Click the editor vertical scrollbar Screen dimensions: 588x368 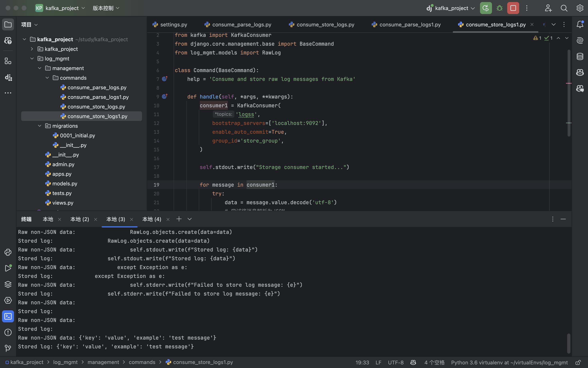pyautogui.click(x=569, y=93)
